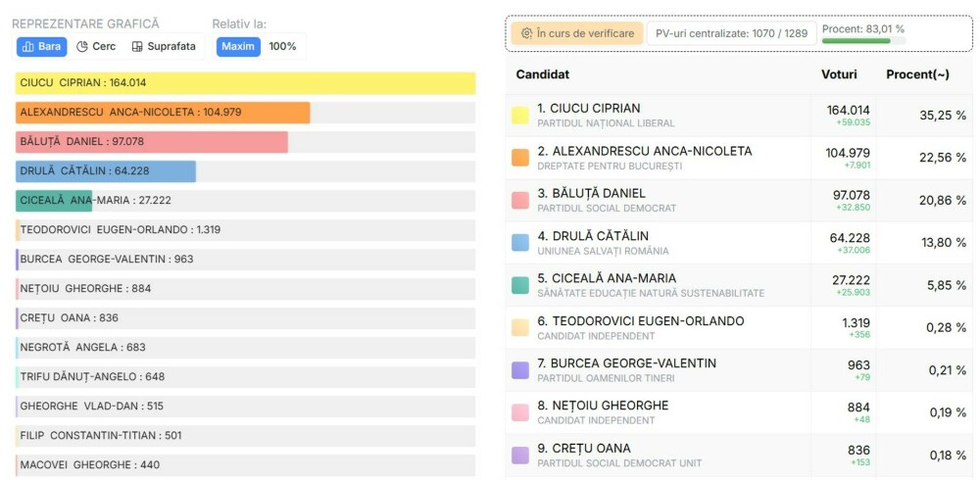Click the CIUCU CIPRIAN yellow bar
The height and width of the screenshot is (480, 980).
245,83
